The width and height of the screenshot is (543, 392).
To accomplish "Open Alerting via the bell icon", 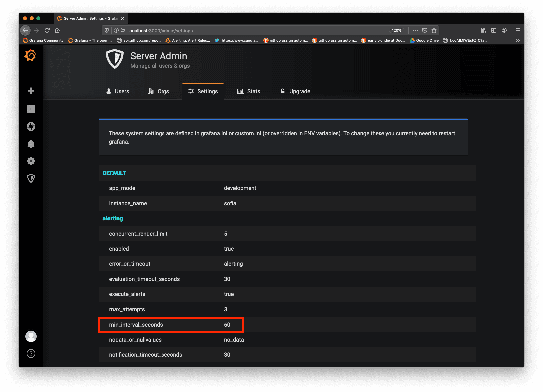I will tap(31, 144).
